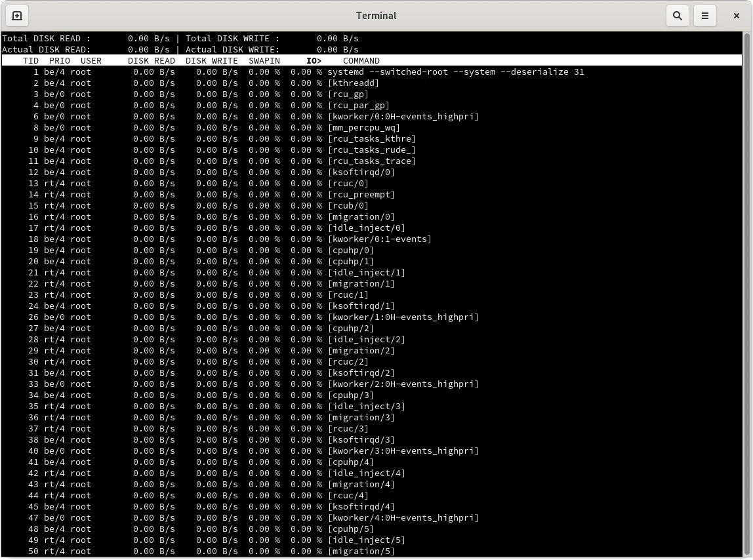Click the IO> sort column header
753x560 pixels.
[314, 61]
